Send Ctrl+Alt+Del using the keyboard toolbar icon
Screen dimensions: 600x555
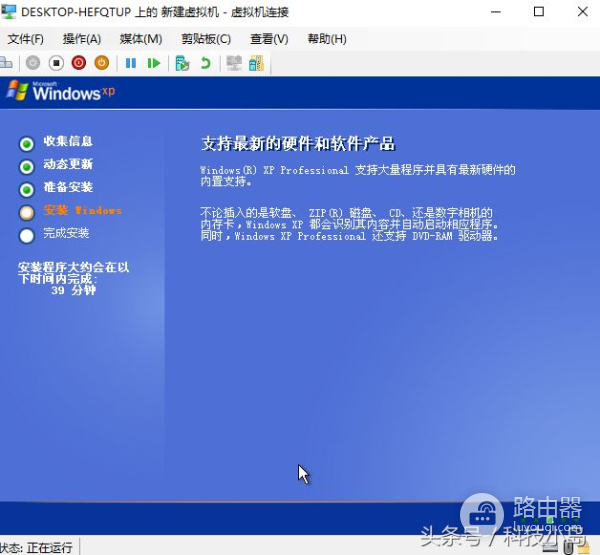[6, 63]
